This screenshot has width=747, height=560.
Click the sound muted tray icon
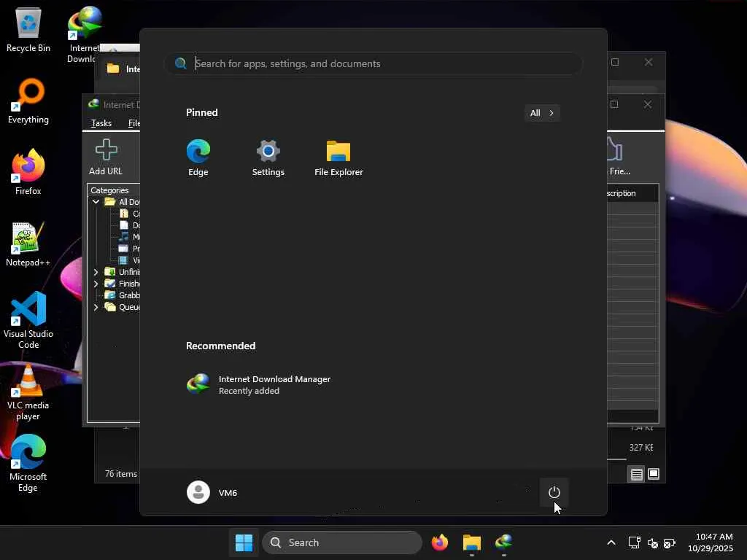tap(653, 542)
